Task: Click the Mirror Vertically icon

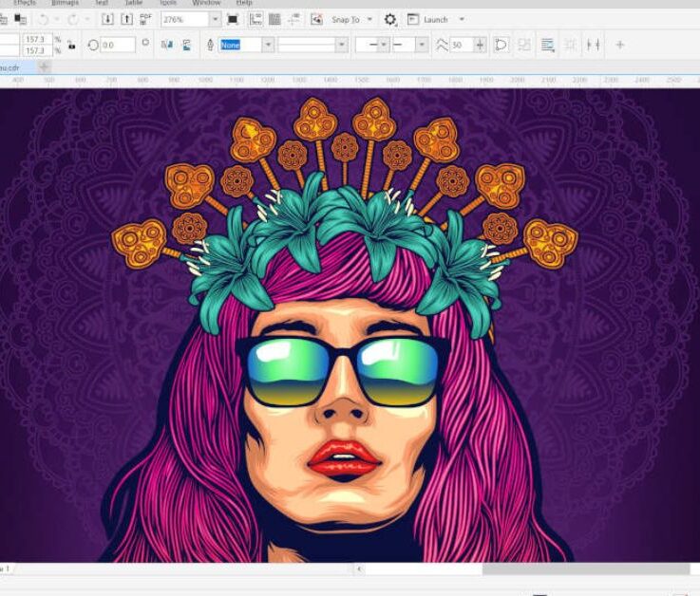Action: (x=186, y=45)
